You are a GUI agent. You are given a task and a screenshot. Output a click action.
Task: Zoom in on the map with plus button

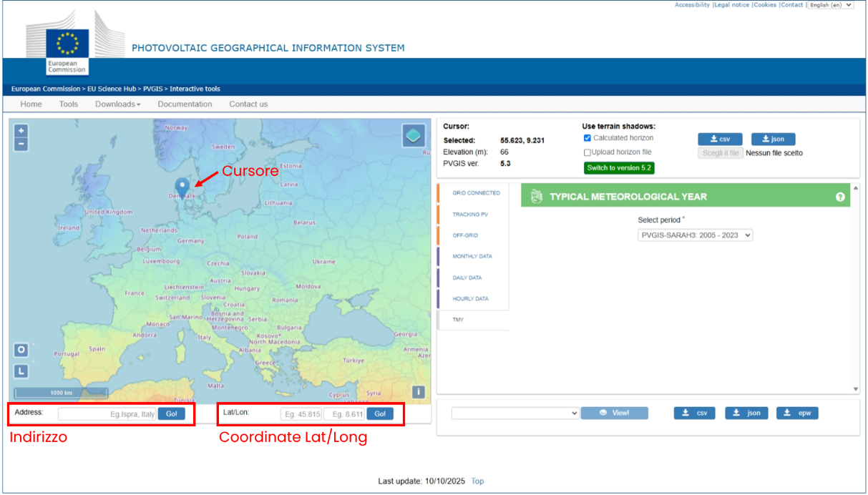click(x=21, y=131)
